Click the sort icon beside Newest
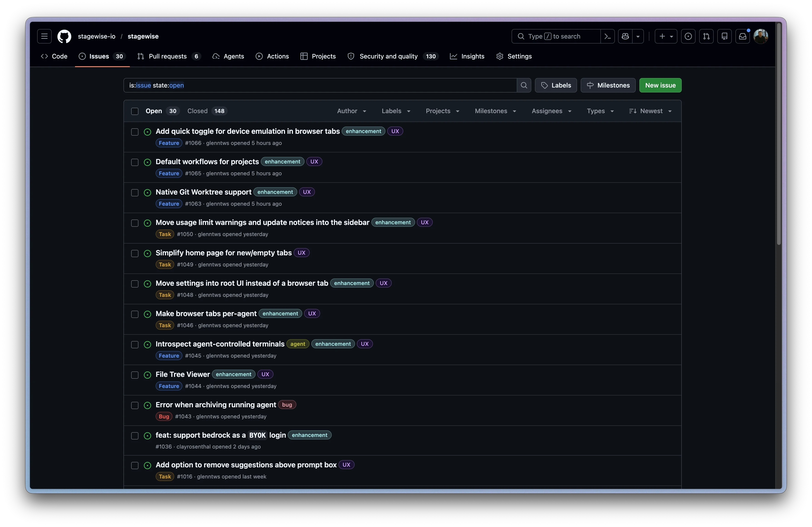Screen dimensions: 812x527 [x=633, y=111]
